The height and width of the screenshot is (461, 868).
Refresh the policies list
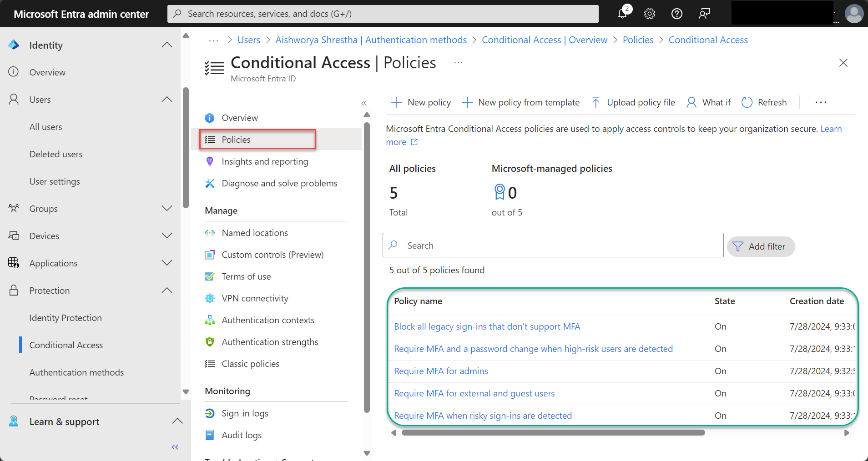(764, 102)
